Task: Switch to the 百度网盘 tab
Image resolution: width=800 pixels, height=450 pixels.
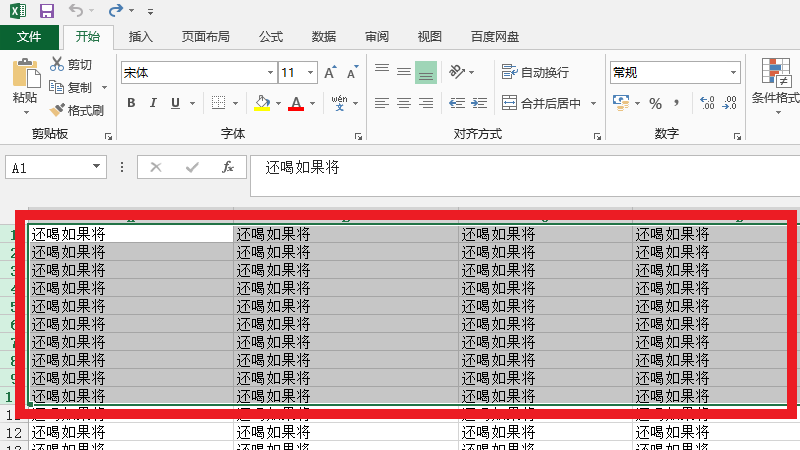Action: click(x=494, y=37)
